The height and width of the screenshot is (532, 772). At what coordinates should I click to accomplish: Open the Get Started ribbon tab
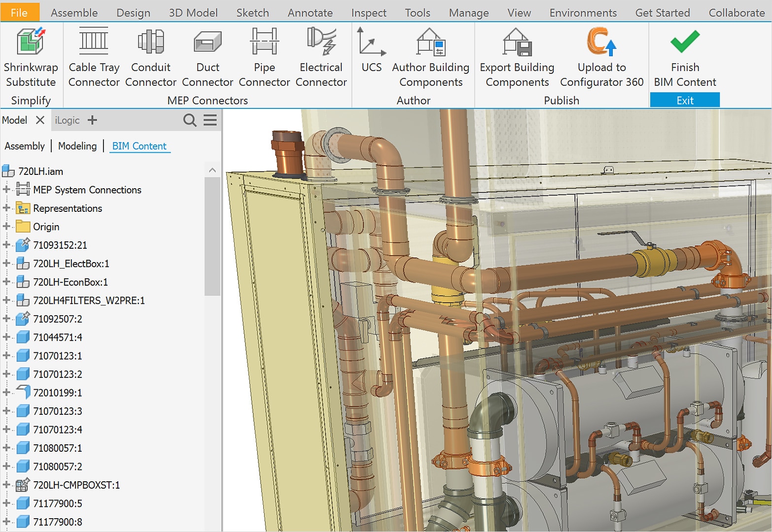(x=663, y=13)
